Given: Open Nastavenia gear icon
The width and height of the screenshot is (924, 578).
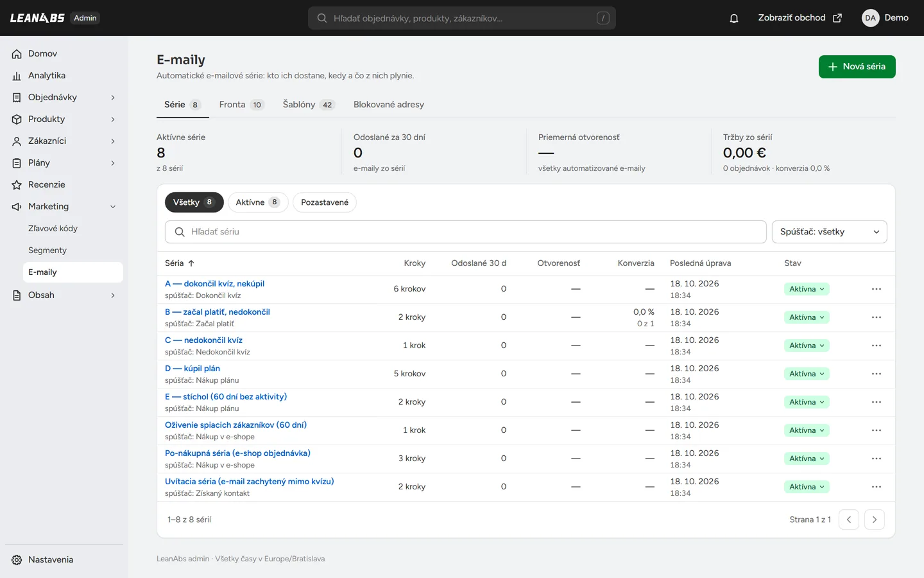Looking at the screenshot, I should coord(17,560).
